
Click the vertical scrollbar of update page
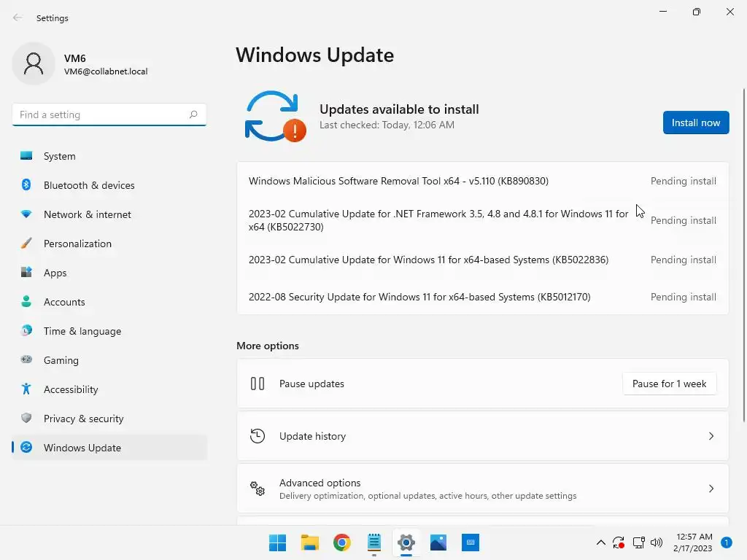point(743,254)
